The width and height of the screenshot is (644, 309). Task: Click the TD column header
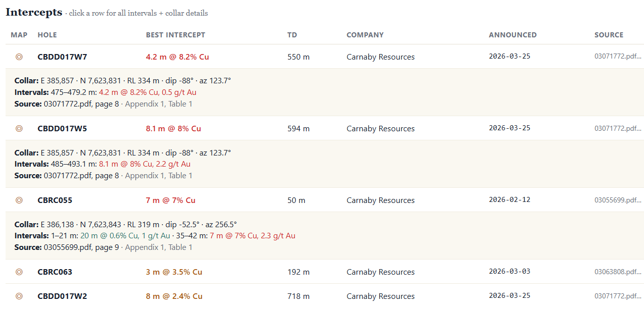292,35
